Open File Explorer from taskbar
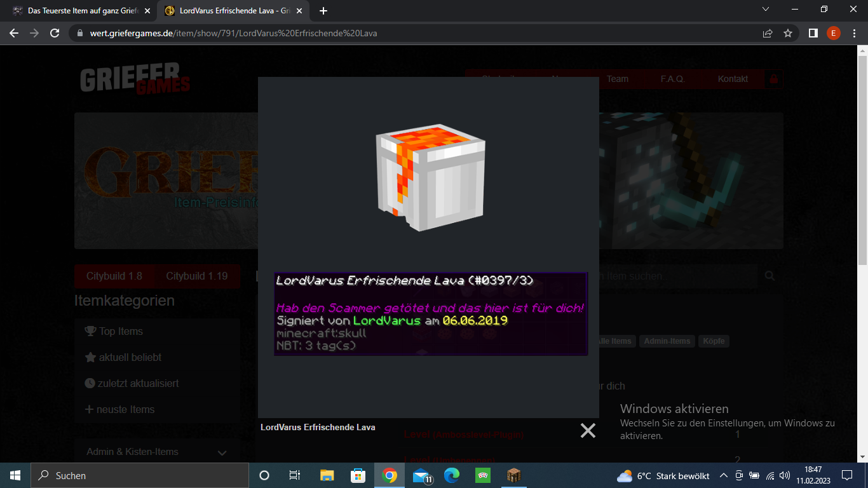This screenshot has height=488, width=868. (x=327, y=475)
